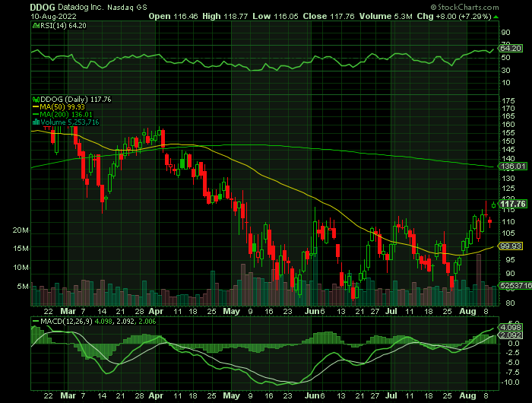The height and width of the screenshot is (403, 532).
Task: Click the Apr label under the price chart
Action: click(x=156, y=311)
